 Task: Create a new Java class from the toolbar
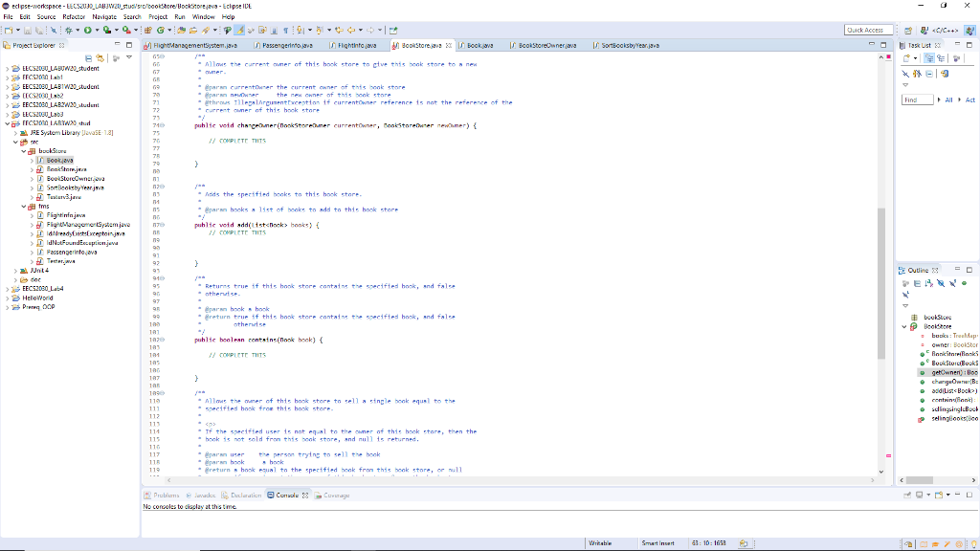(160, 32)
